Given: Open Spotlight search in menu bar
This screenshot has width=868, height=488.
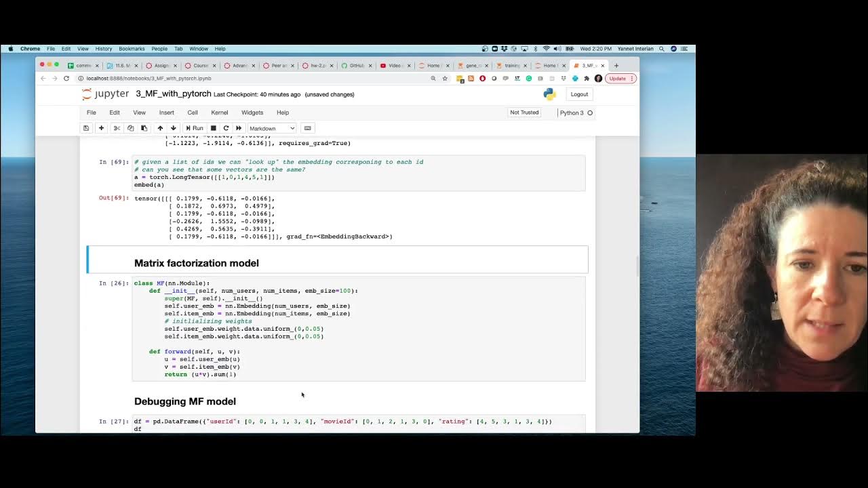Looking at the screenshot, I should [662, 49].
